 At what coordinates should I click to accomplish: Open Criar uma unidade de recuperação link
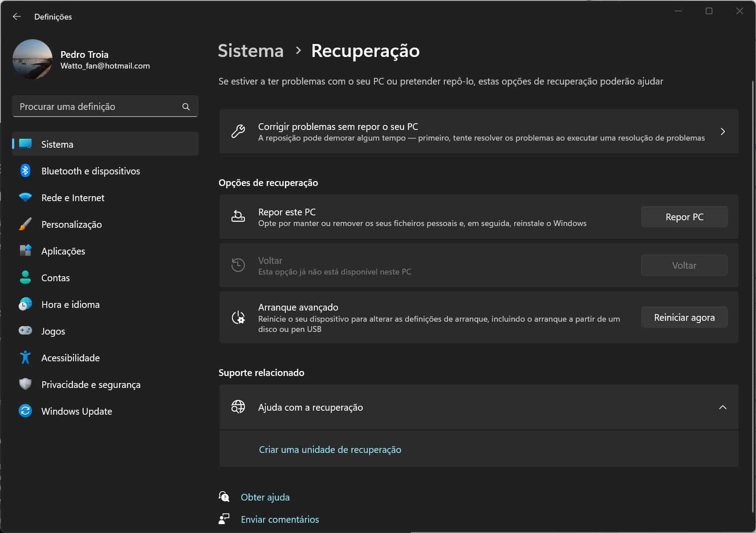tap(330, 450)
